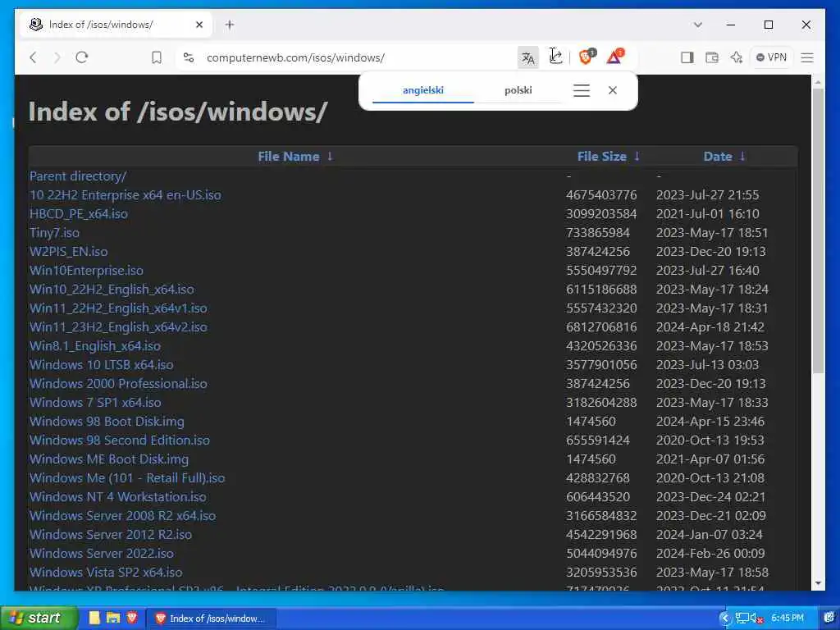Viewport: 840px width, 630px height.
Task: Click date text 2024-Apr-18 21:42
Action: [x=710, y=327]
